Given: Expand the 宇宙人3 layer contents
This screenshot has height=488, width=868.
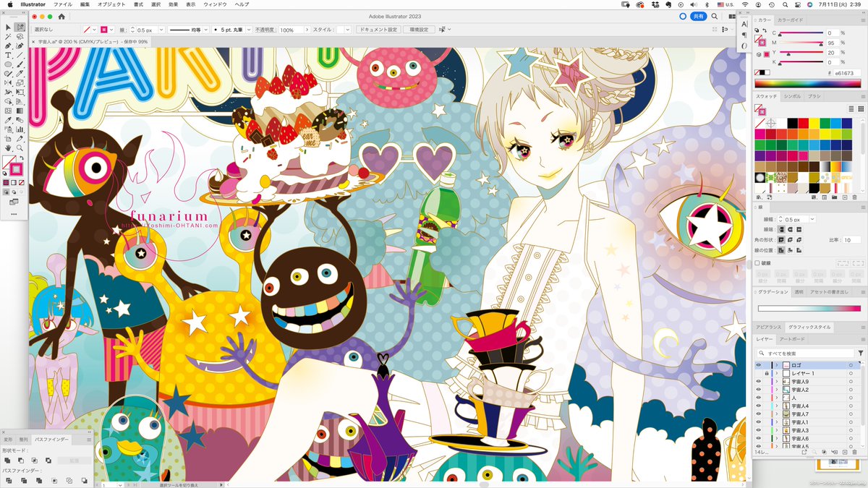Looking at the screenshot, I should (x=777, y=430).
